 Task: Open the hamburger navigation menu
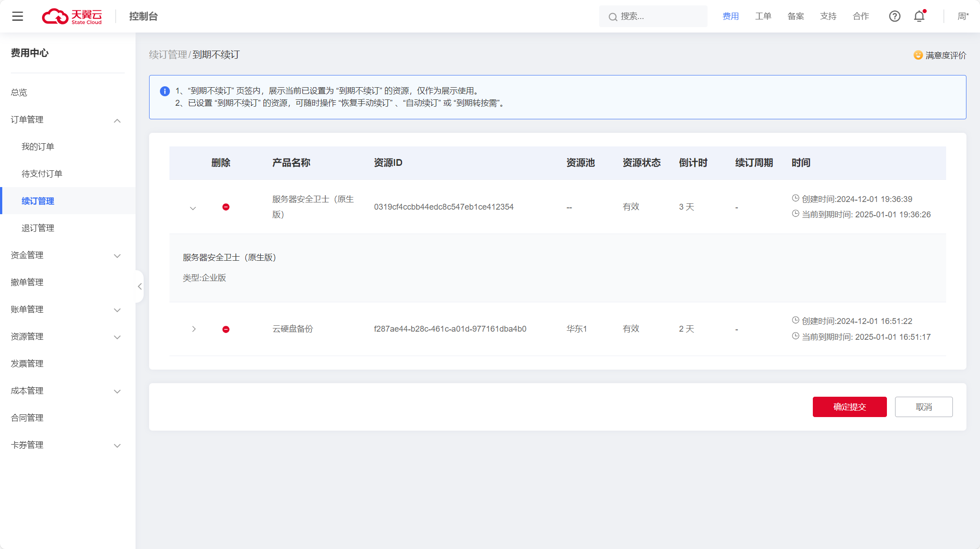18,16
